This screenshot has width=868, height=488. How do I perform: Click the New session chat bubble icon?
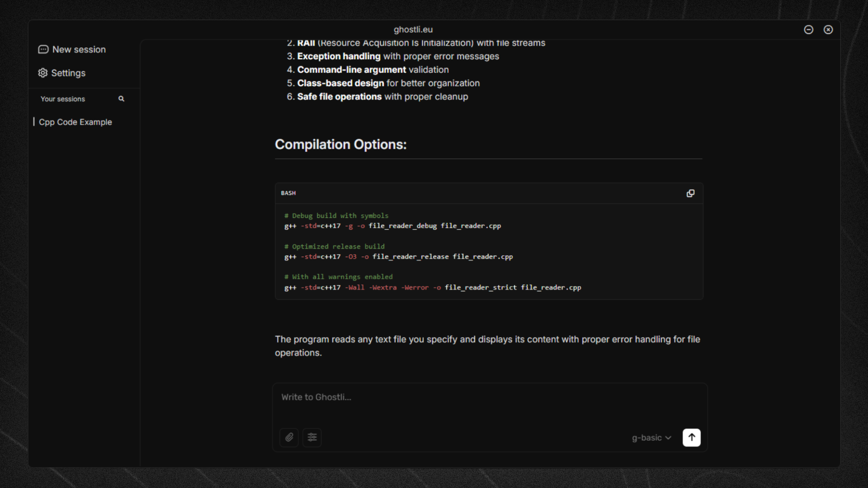(43, 49)
